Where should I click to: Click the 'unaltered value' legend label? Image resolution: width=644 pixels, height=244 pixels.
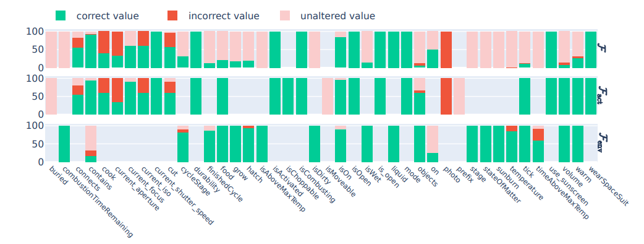[337, 16]
